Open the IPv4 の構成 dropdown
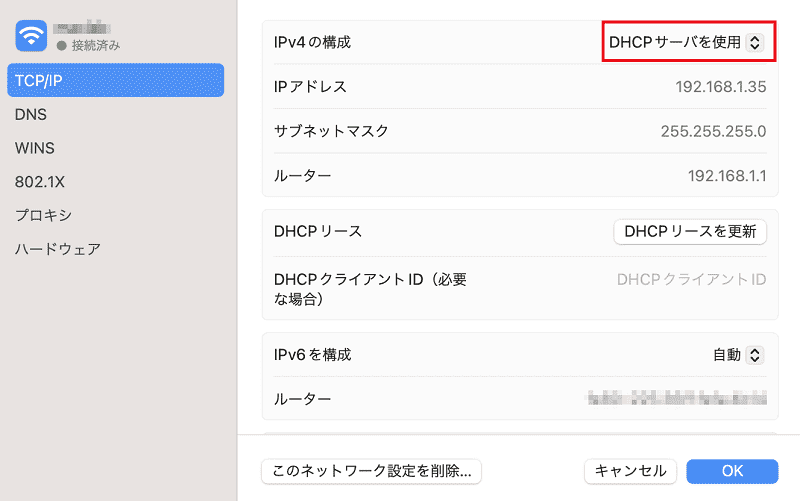The image size is (800, 501). point(686,42)
